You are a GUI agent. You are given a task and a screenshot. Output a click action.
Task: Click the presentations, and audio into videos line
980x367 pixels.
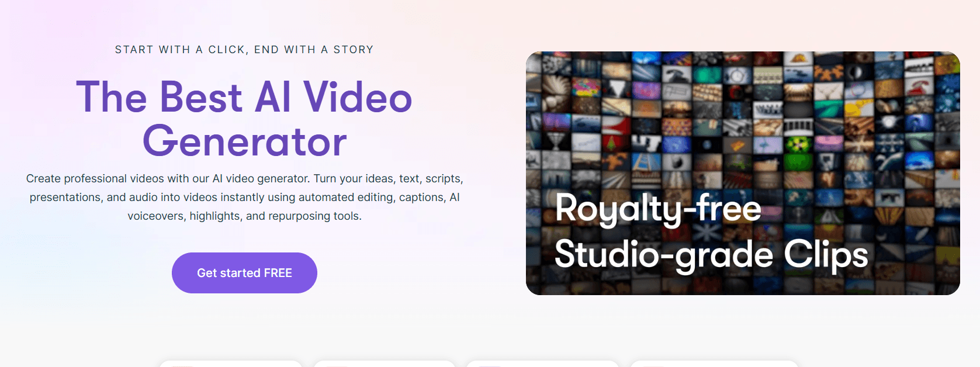point(244,197)
